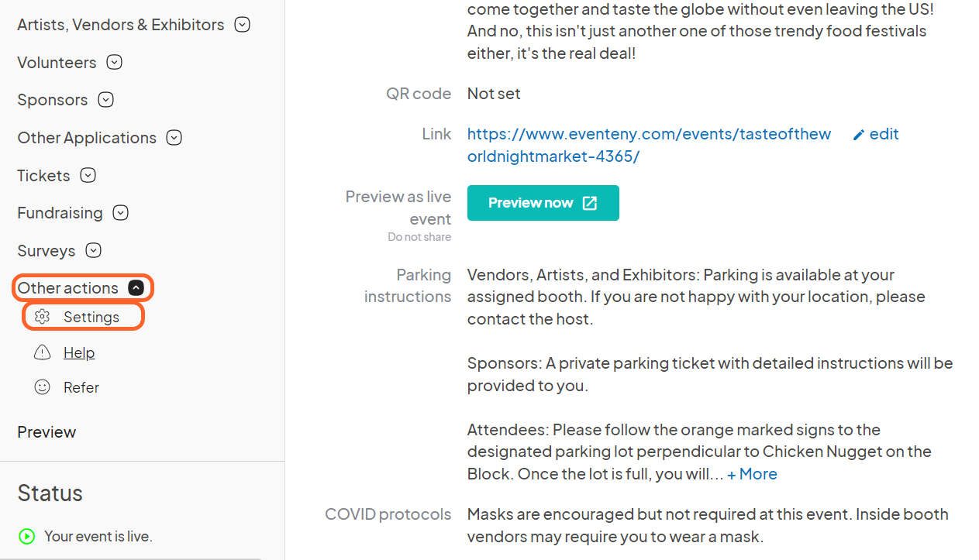The image size is (979, 560).
Task: Expand the Surveys chevron
Action: [x=94, y=251]
